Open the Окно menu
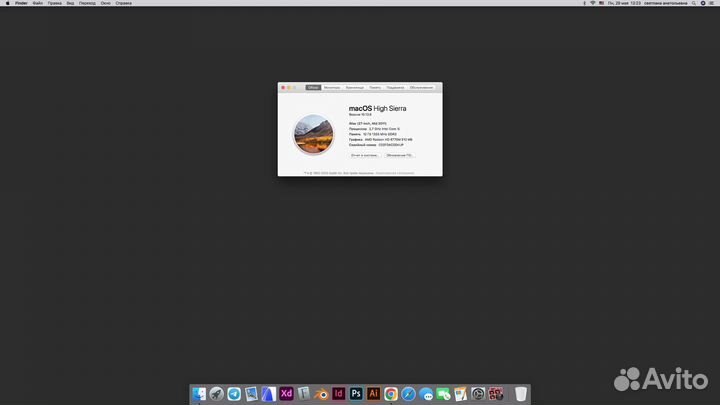The image size is (720, 405). click(106, 3)
